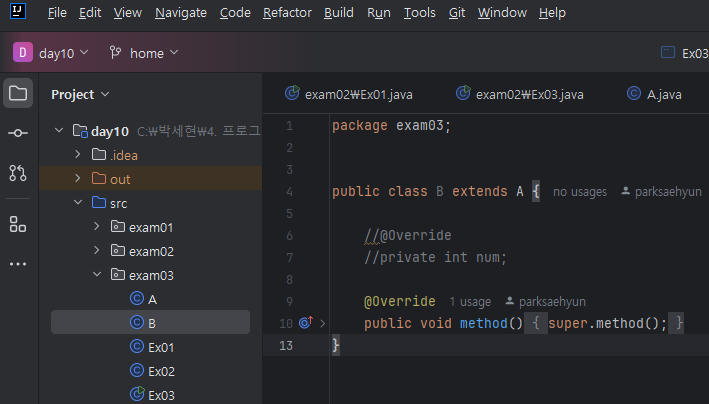The image size is (709, 404).
Task: Open the Pull Requests tool window icon
Action: coord(18,173)
